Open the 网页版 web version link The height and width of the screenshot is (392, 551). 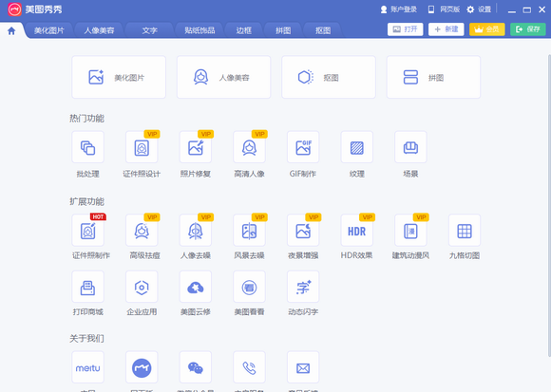point(444,9)
